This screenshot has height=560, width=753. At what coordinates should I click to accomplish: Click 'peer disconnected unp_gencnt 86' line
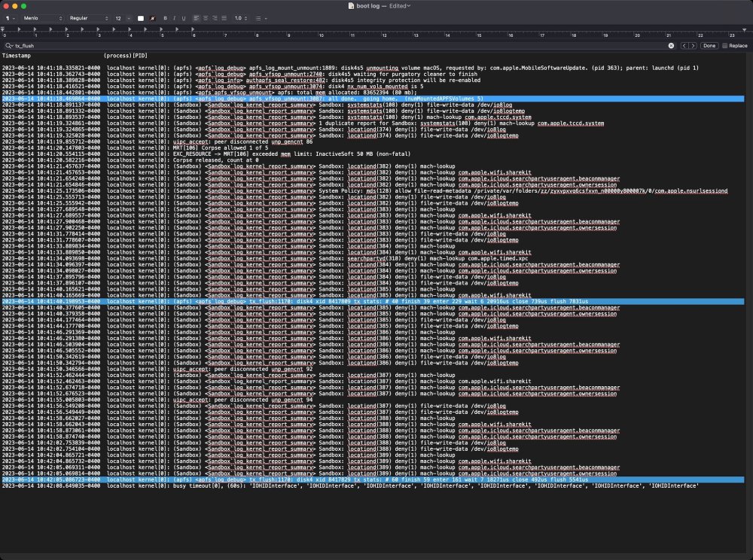pyautogui.click(x=157, y=142)
